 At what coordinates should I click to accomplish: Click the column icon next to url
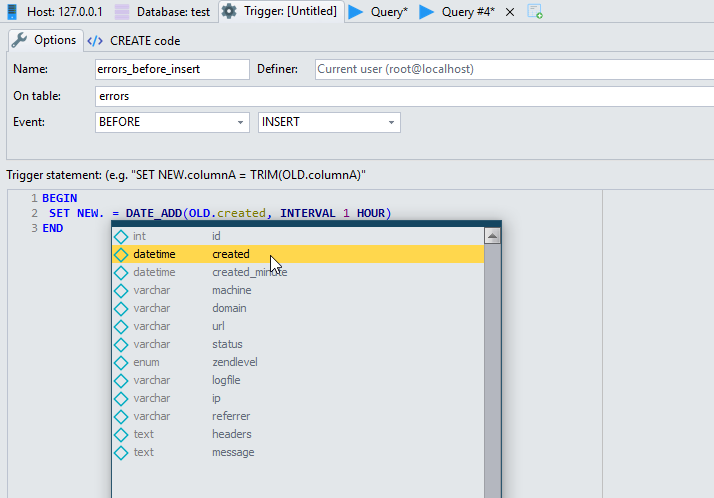click(121, 326)
